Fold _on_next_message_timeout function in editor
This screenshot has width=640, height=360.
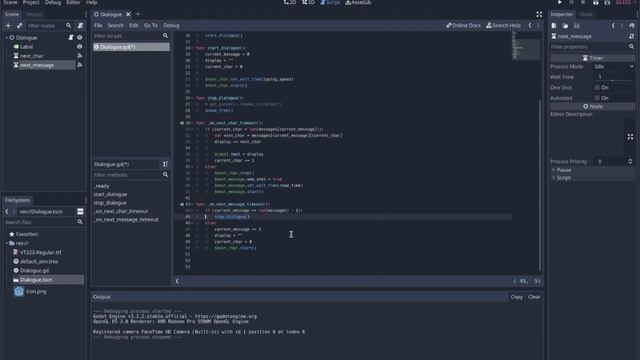tap(193, 204)
